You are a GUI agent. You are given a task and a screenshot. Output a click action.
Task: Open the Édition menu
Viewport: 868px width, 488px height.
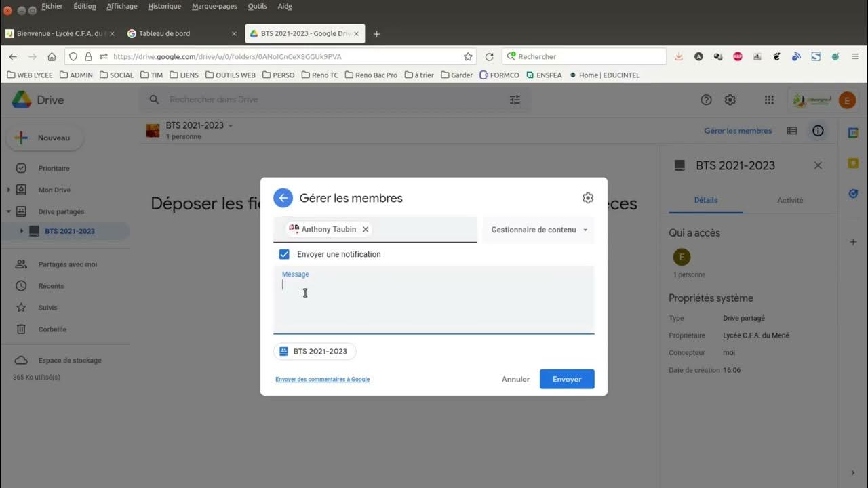tap(85, 6)
